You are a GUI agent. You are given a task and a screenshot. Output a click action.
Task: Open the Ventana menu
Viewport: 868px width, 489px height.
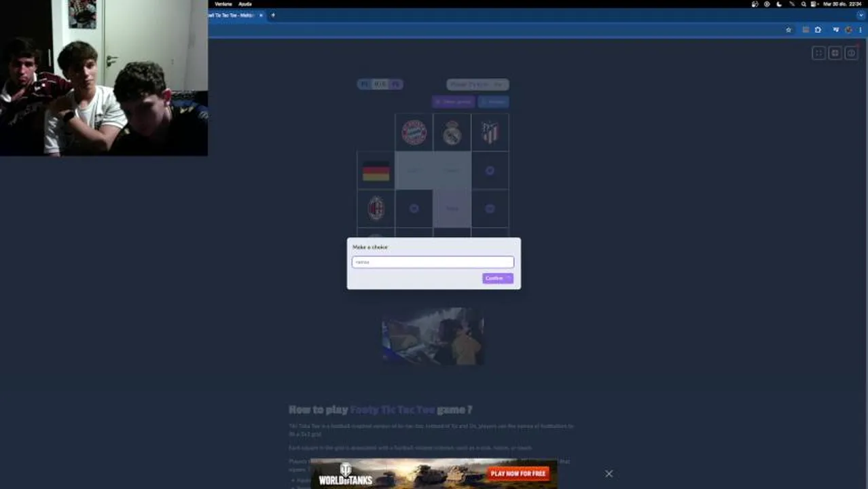223,4
